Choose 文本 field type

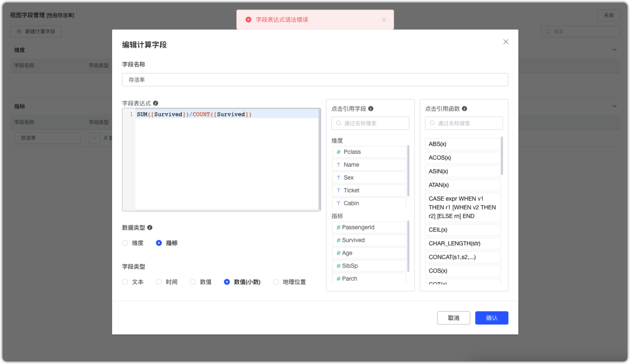coord(125,282)
